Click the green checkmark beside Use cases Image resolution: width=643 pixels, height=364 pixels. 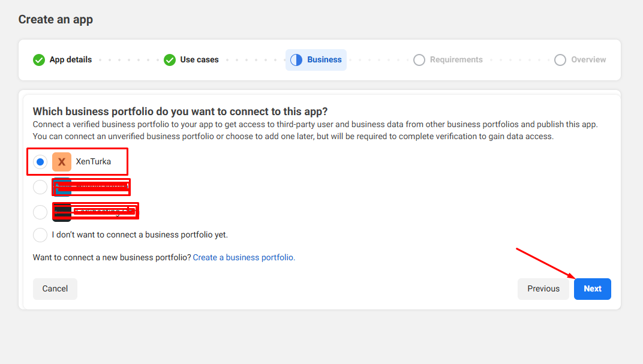(170, 60)
